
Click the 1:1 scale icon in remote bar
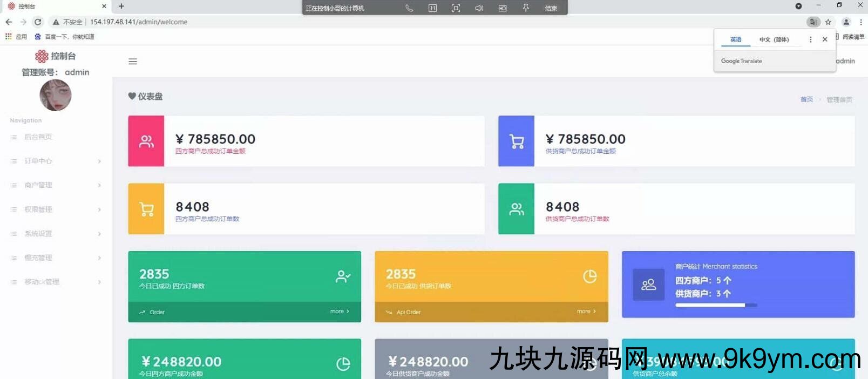click(432, 8)
